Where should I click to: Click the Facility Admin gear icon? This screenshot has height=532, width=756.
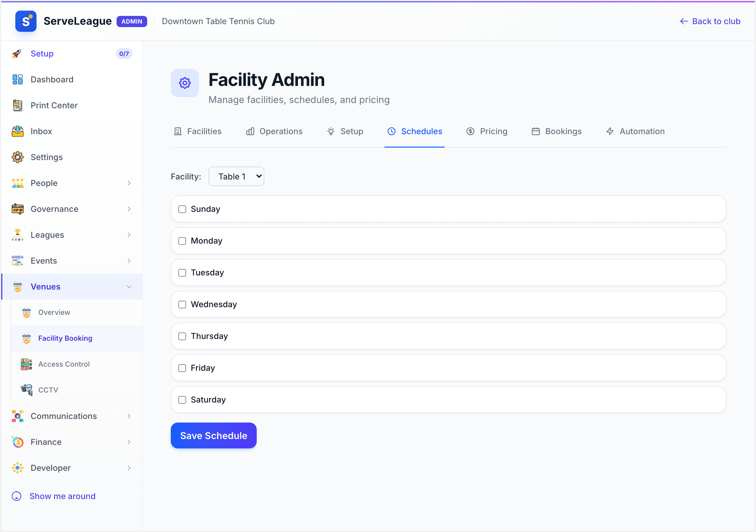pos(185,83)
